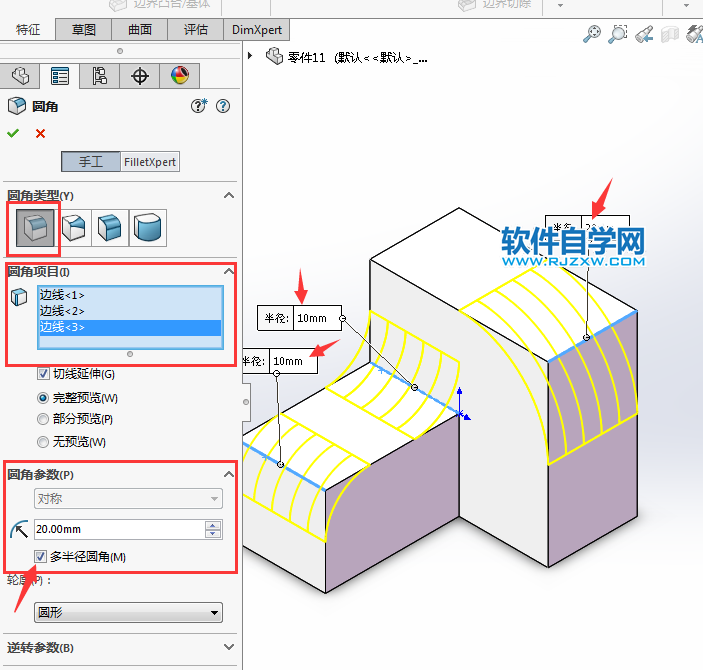Image resolution: width=703 pixels, height=670 pixels.
Task: Click the 20.00mm radius input field
Action: click(x=116, y=529)
